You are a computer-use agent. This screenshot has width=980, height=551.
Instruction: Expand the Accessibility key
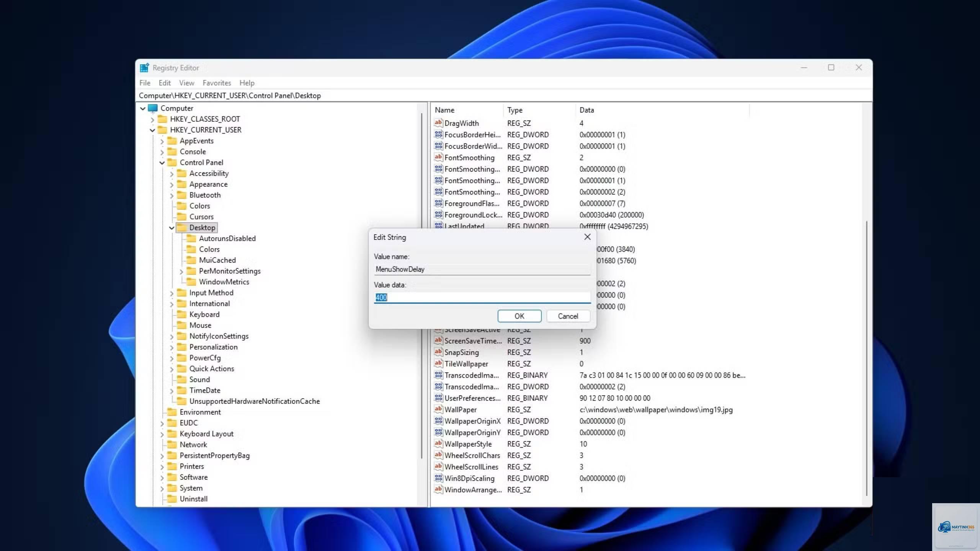coord(171,174)
